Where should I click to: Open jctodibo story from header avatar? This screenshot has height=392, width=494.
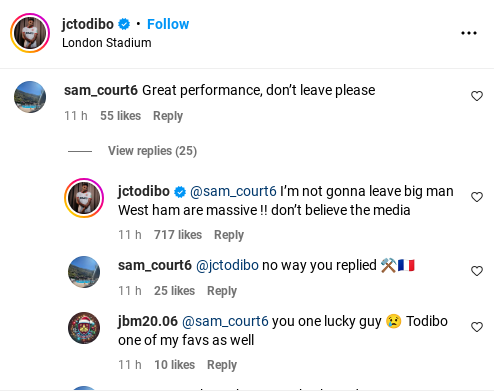tap(30, 33)
